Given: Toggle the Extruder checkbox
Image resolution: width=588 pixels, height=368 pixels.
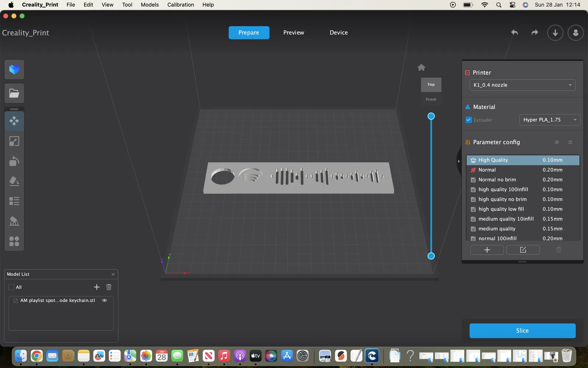Looking at the screenshot, I should 469,120.
